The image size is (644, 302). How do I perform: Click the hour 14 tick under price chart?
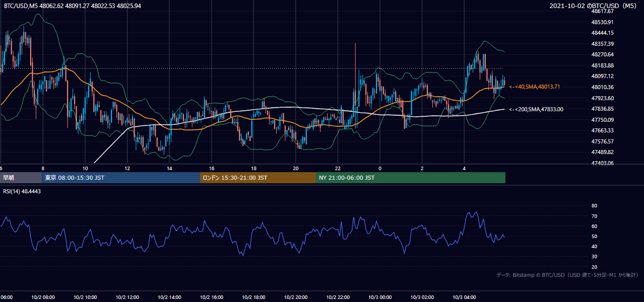[169, 168]
